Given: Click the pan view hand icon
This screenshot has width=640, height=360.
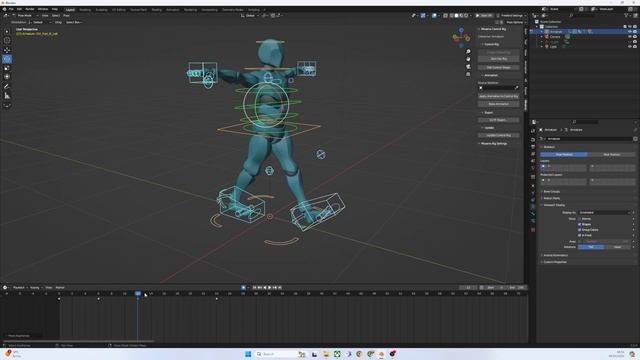Looking at the screenshot, I should pos(468,59).
